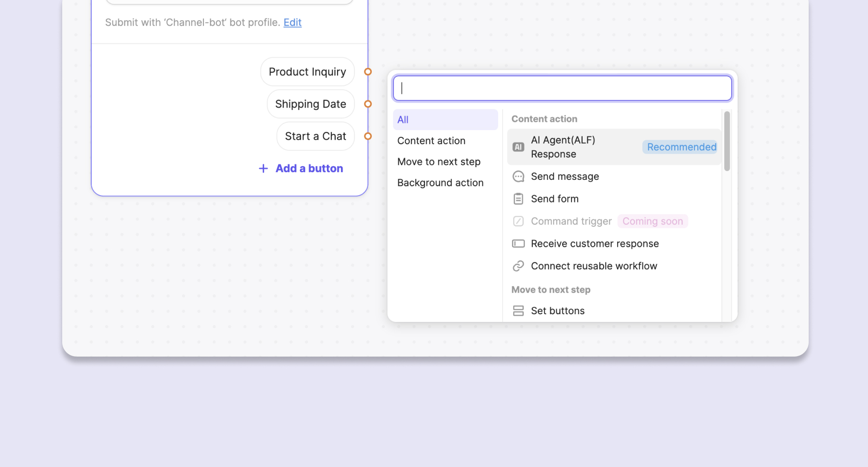Choose the Move to next step category
Image resolution: width=868 pixels, height=467 pixels.
[439, 162]
